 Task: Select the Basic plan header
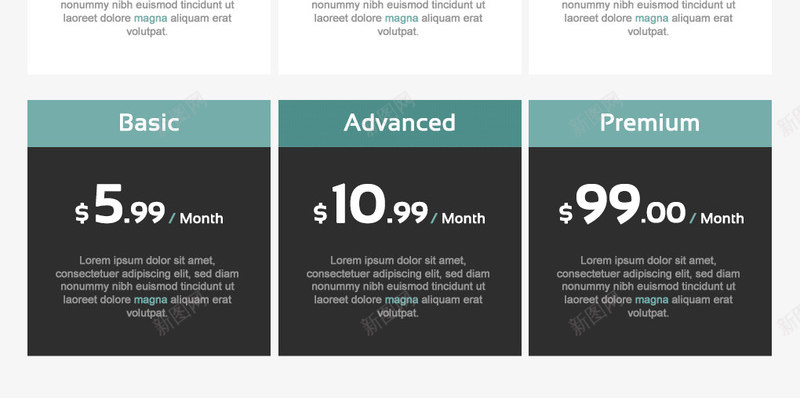(149, 123)
